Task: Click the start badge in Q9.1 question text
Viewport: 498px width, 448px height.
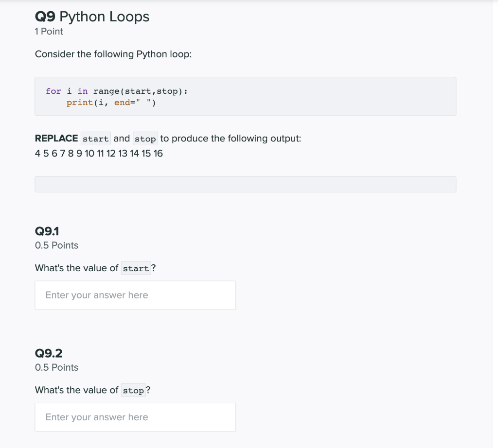Action: (x=136, y=268)
